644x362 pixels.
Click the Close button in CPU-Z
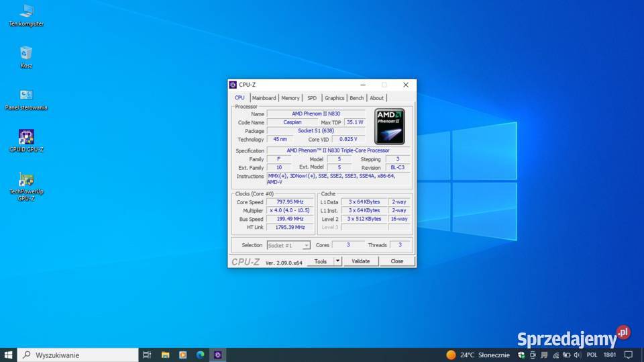(x=396, y=261)
